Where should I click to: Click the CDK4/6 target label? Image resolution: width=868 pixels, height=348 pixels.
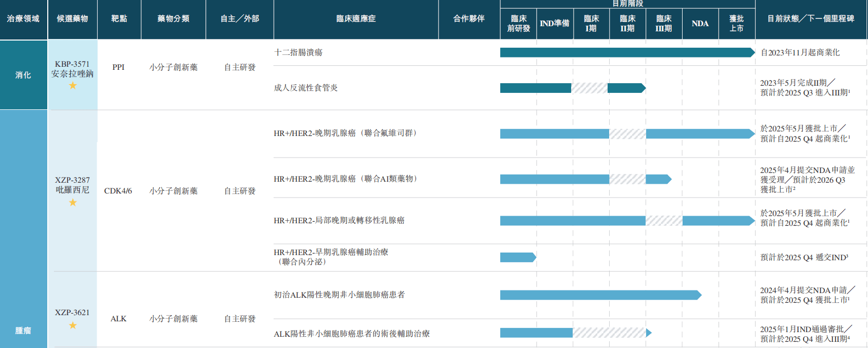pos(118,191)
